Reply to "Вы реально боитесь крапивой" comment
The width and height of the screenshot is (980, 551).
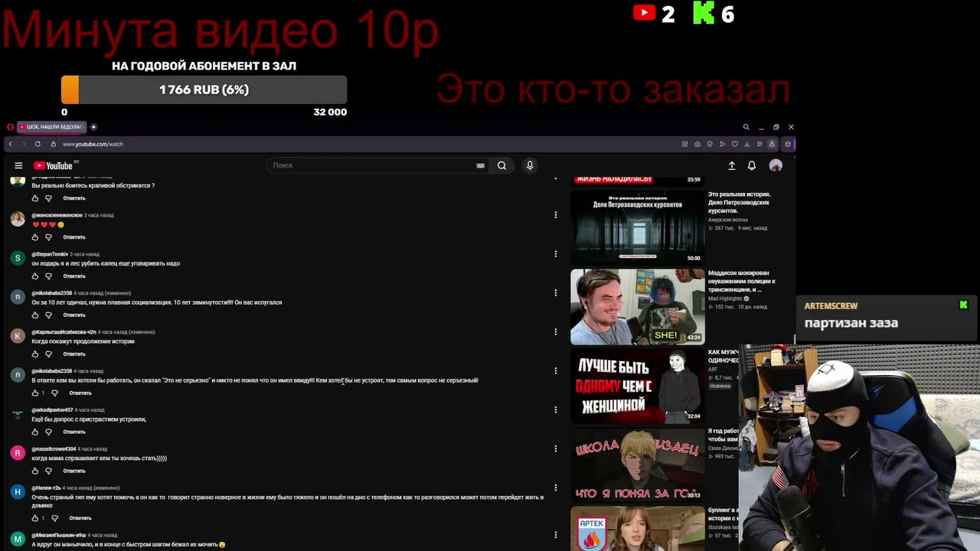[x=74, y=198]
